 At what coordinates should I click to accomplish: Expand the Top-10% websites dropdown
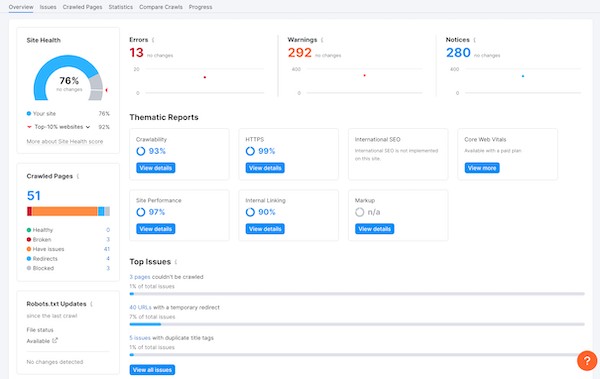tap(88, 127)
